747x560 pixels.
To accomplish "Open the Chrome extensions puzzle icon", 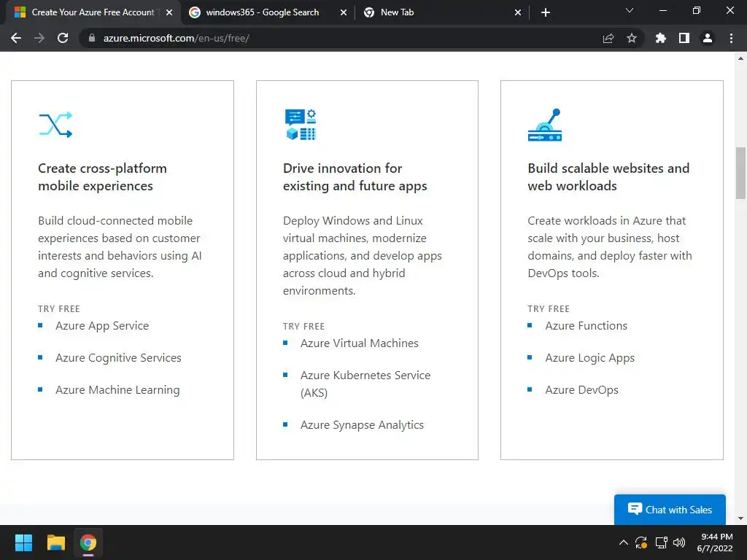I will [x=661, y=38].
